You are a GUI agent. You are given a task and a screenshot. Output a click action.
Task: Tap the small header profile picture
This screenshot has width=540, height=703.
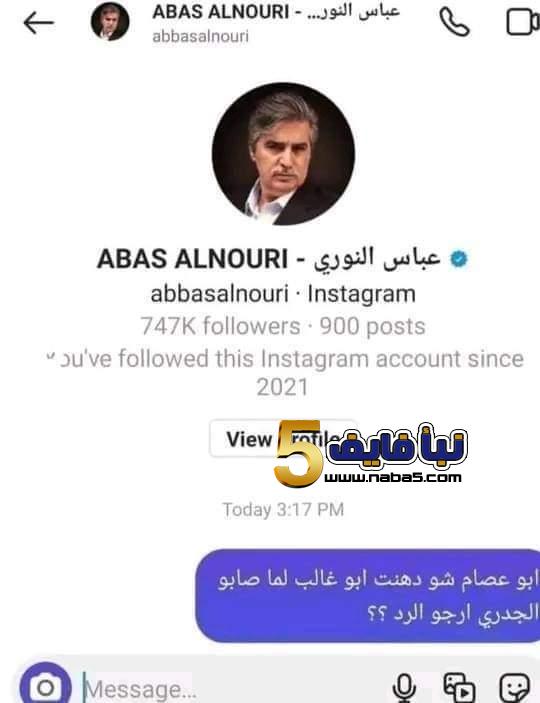110,21
